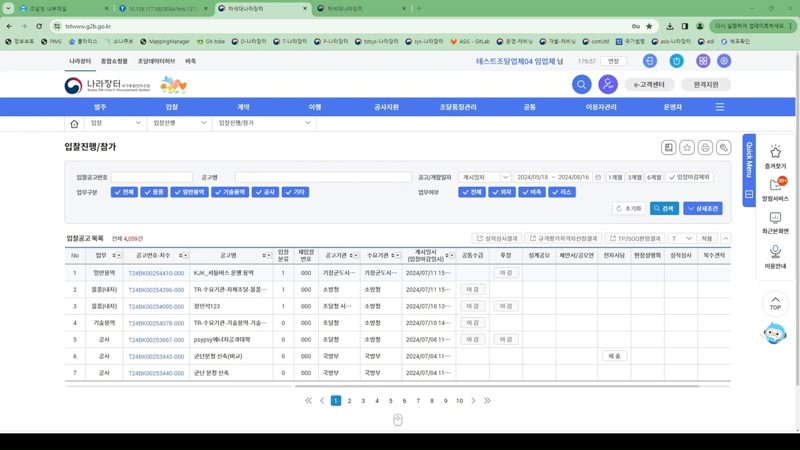Toggle 공사 checkbox in 업무구분
The width and height of the screenshot is (800, 450).
(x=265, y=192)
